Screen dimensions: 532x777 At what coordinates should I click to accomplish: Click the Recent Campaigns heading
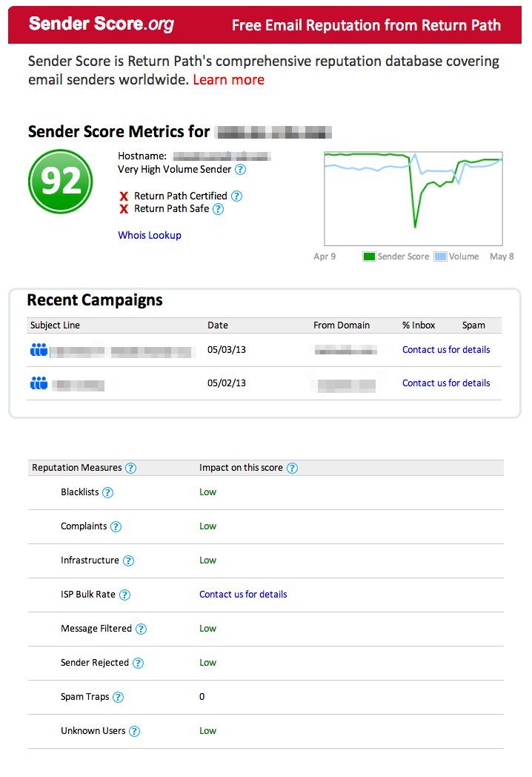click(x=95, y=300)
